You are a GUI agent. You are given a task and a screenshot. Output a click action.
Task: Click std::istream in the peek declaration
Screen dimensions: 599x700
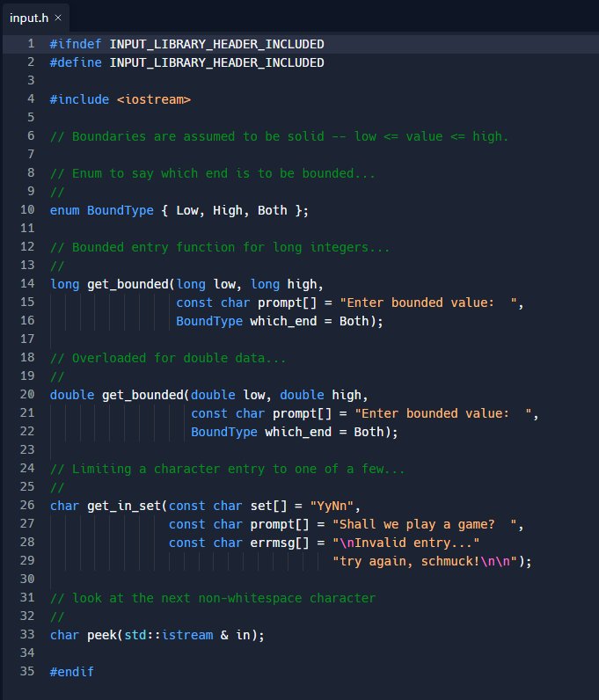point(168,635)
